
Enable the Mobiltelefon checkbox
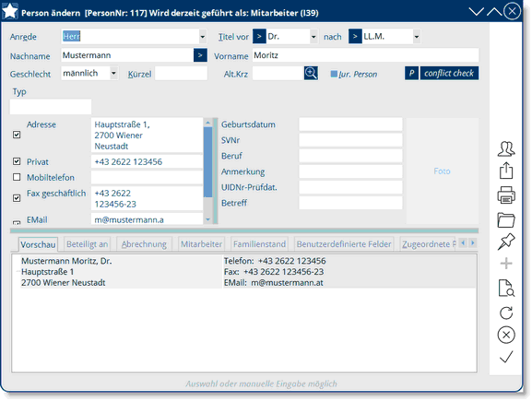[x=17, y=177]
